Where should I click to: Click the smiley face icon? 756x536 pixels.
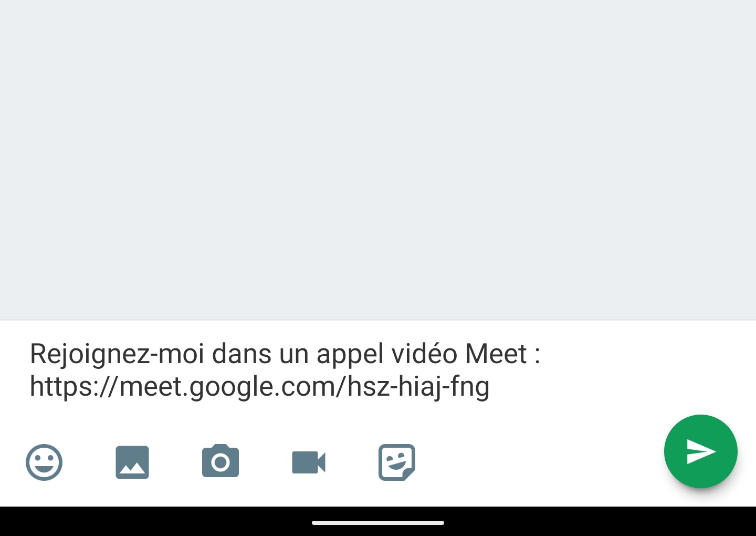pyautogui.click(x=44, y=462)
